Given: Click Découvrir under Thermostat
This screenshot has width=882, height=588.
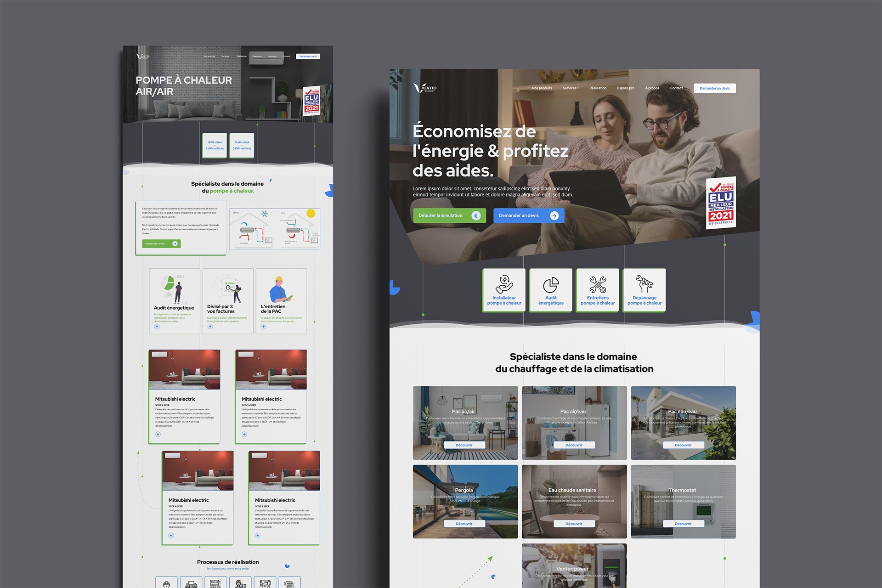Looking at the screenshot, I should pyautogui.click(x=683, y=524).
